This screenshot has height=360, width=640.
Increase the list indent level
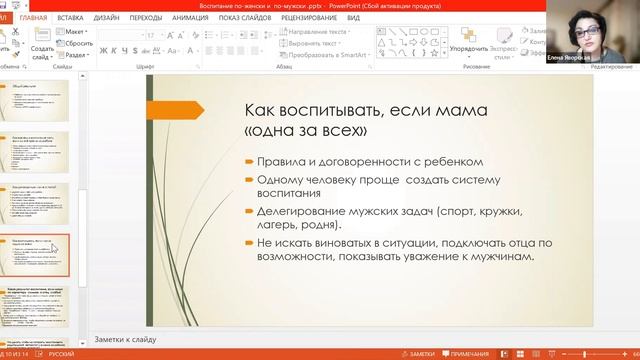pos(253,36)
